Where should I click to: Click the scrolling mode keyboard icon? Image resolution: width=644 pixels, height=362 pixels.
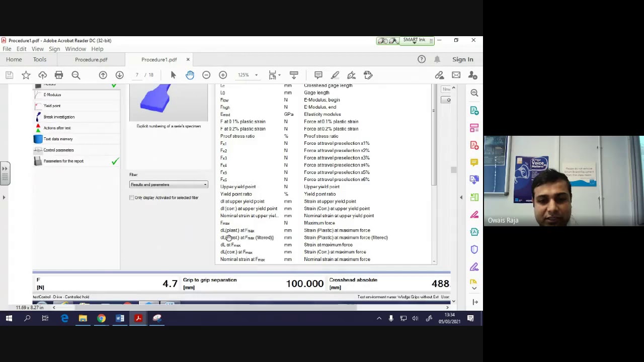tap(294, 75)
